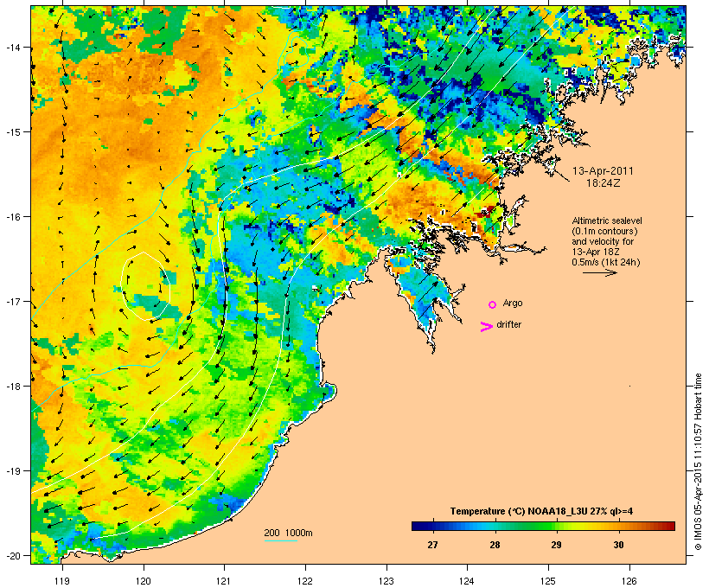
Task: Click the 'Altimetric sealevel' label
Action: 607,220
